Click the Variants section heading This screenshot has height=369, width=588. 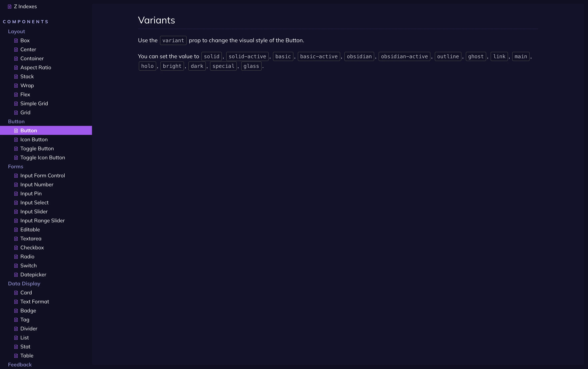click(157, 20)
